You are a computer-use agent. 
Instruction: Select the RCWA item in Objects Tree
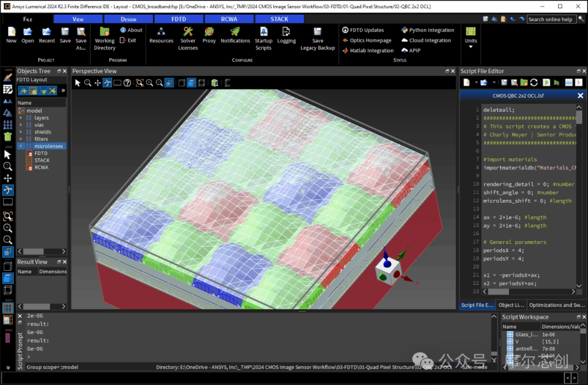(41, 167)
